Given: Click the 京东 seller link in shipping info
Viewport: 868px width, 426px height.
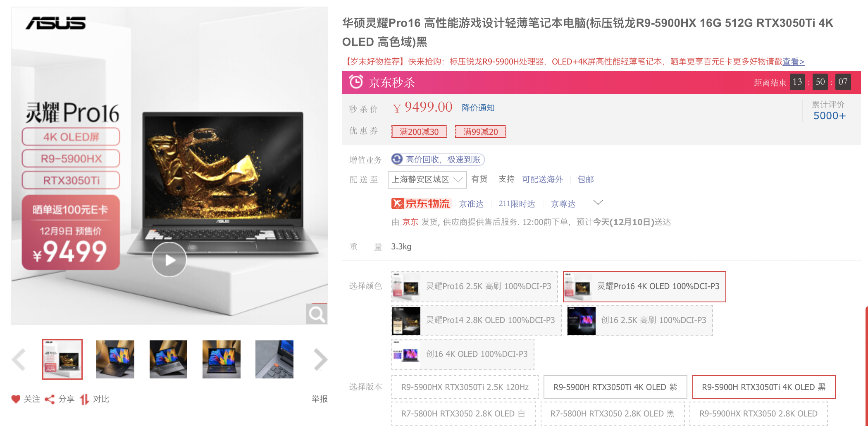Looking at the screenshot, I should [x=410, y=222].
